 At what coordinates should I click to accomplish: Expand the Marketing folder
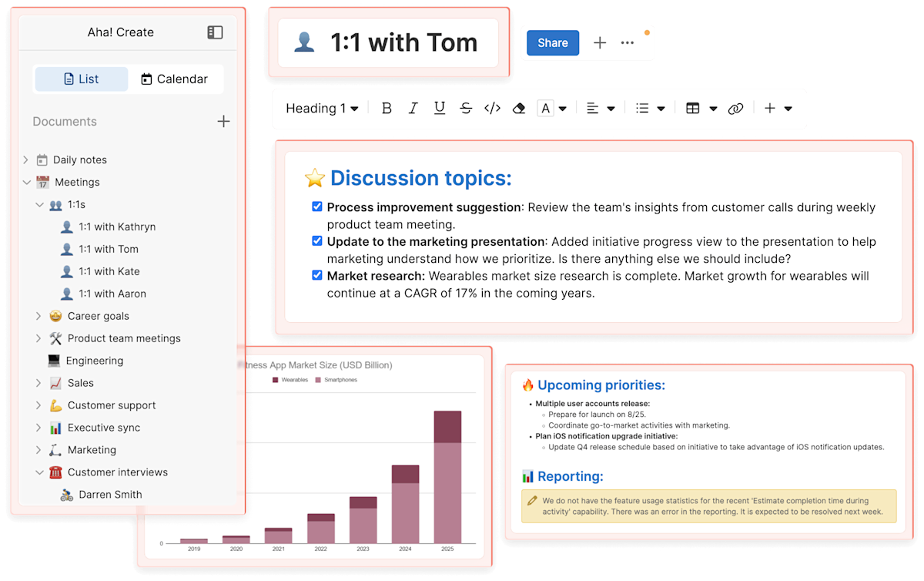tap(38, 450)
